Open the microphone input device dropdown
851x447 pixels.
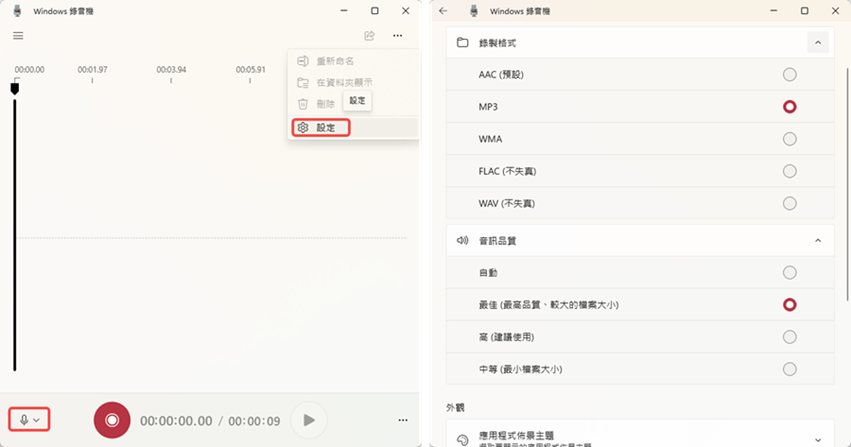click(29, 419)
